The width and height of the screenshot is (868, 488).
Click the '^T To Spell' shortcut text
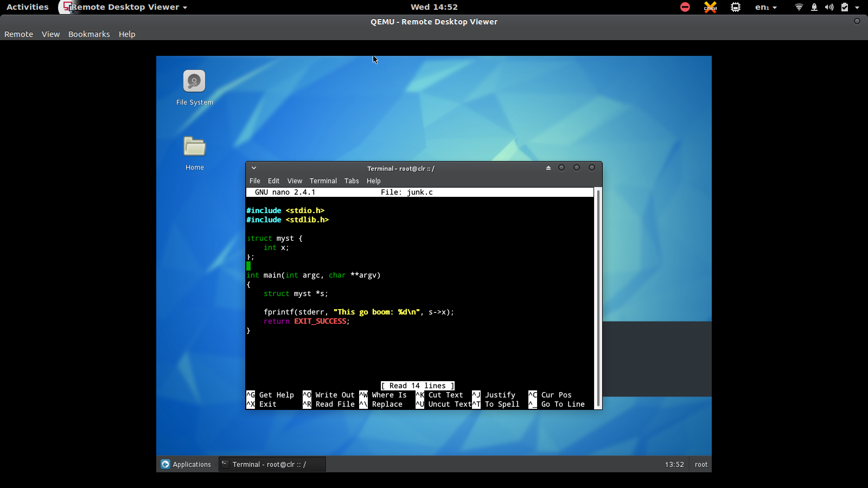[x=496, y=404]
